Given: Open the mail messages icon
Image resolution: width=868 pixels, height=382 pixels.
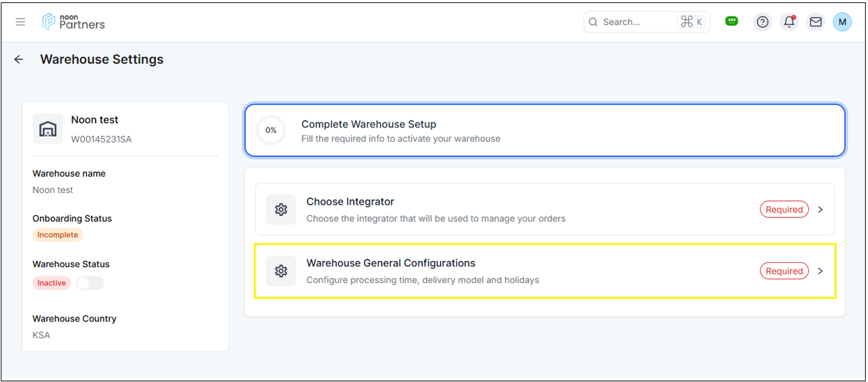Looking at the screenshot, I should coord(816,22).
